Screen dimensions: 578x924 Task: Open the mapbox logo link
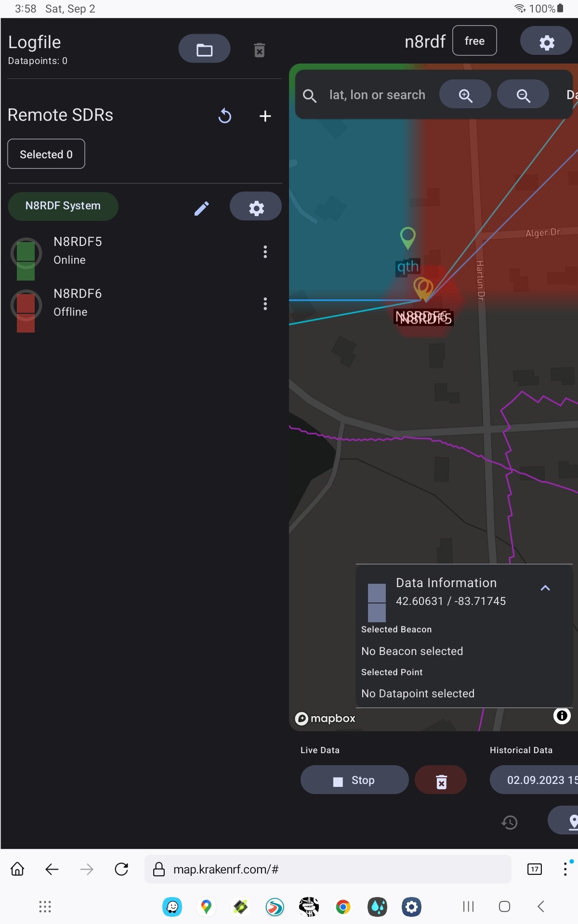[x=325, y=719]
